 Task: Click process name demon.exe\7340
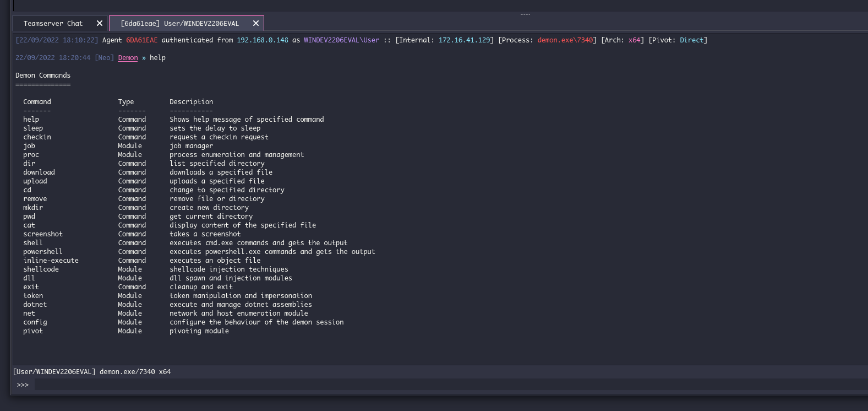565,40
